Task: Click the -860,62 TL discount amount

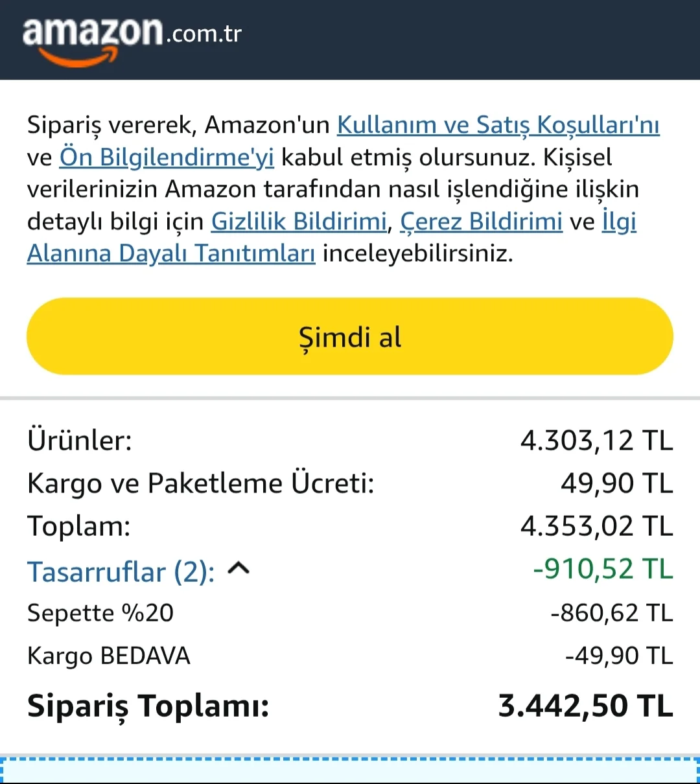Action: pos(611,613)
